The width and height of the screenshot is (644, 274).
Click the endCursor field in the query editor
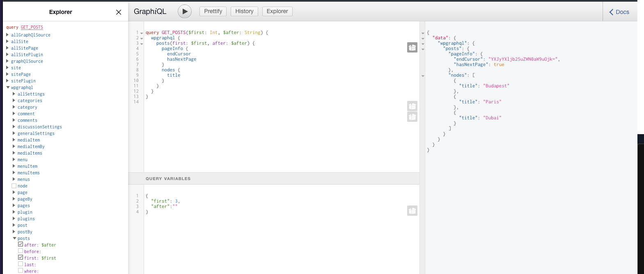(179, 54)
